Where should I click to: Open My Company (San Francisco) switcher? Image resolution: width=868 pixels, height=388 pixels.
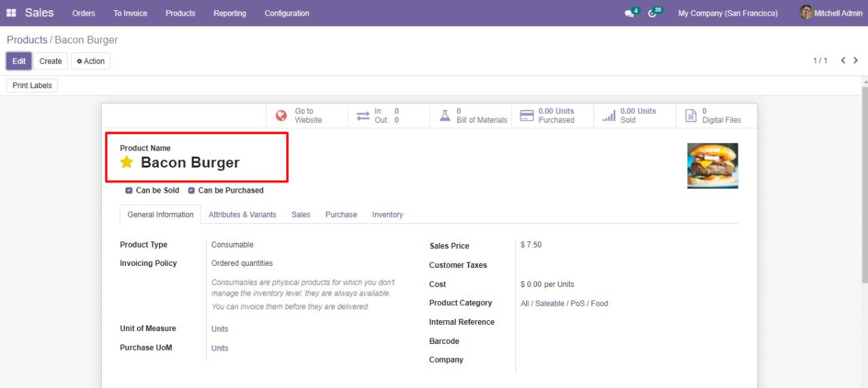728,14
